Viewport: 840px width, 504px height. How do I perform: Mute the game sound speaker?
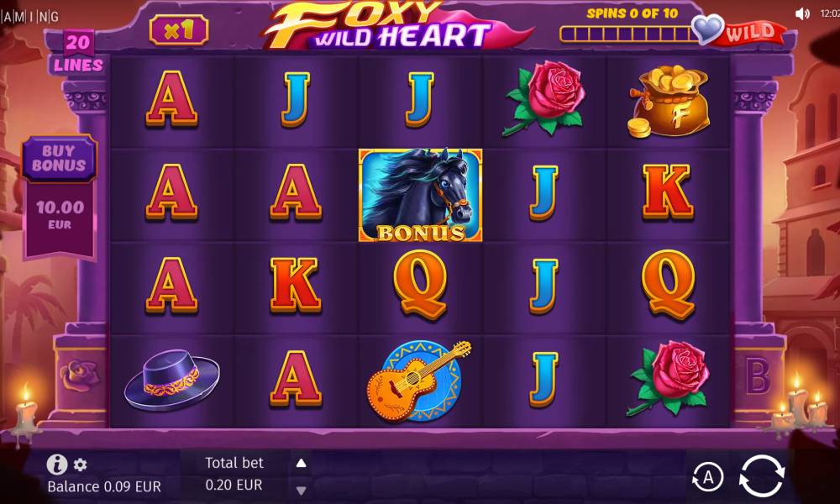coord(802,13)
